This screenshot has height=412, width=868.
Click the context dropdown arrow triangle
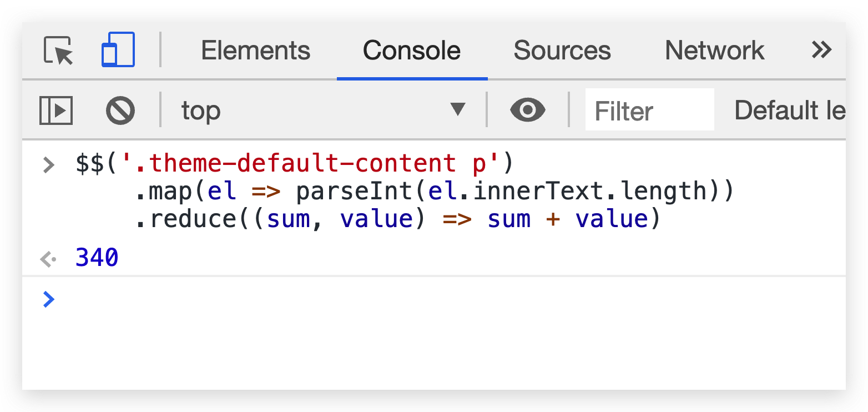[x=457, y=109]
